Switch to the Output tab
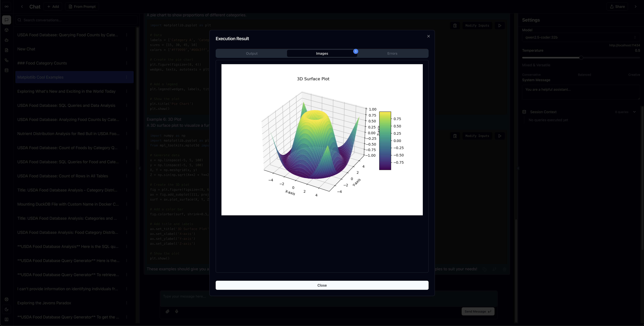644x326 pixels. (252, 53)
